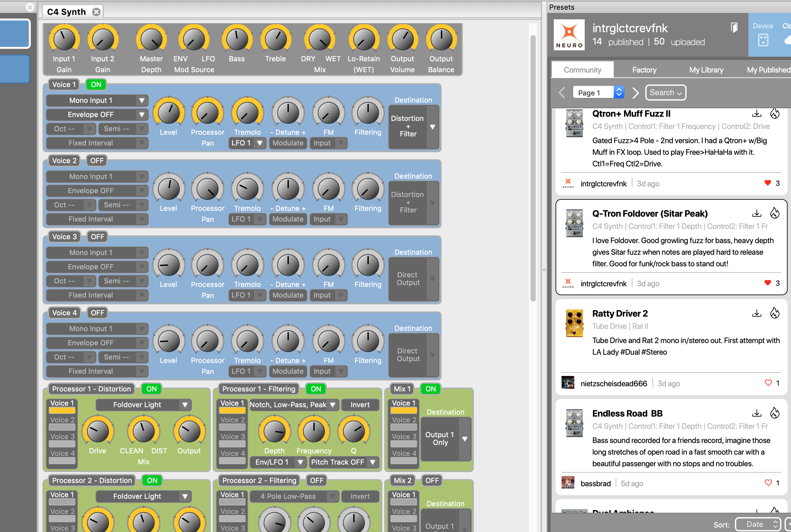The width and height of the screenshot is (791, 532).
Task: Open Processor 1 Foldover Light dropdown
Action: [143, 405]
